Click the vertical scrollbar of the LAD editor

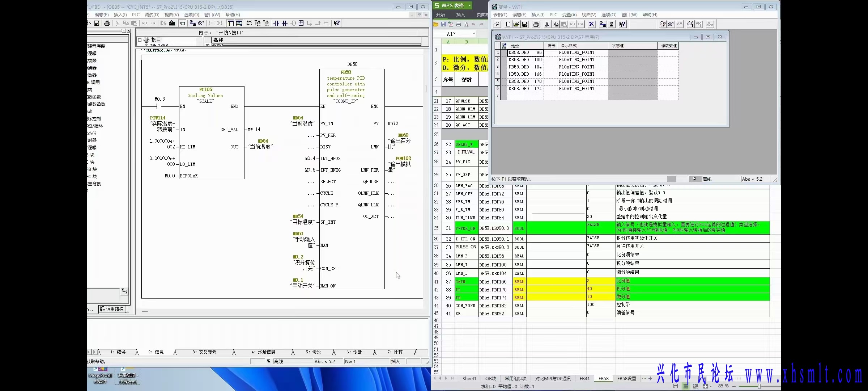426,88
